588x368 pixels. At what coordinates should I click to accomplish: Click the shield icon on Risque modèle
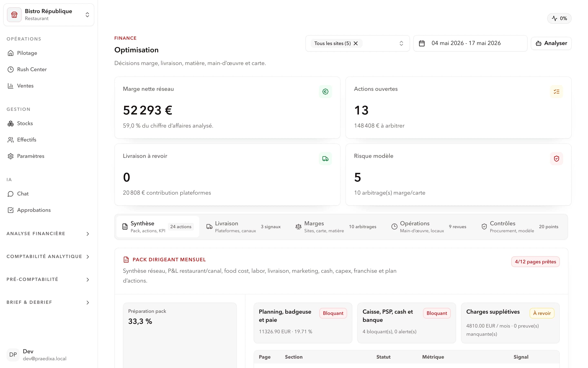tap(556, 159)
